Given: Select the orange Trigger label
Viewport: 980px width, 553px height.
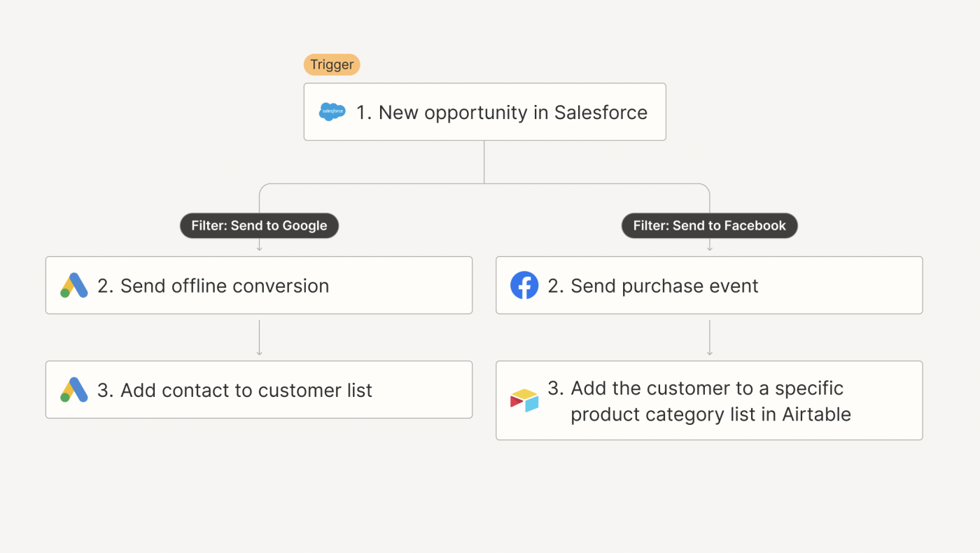Looking at the screenshot, I should [x=332, y=65].
